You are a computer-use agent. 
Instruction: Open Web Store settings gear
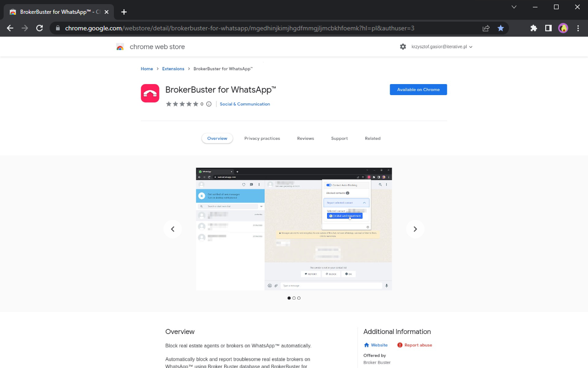tap(403, 47)
